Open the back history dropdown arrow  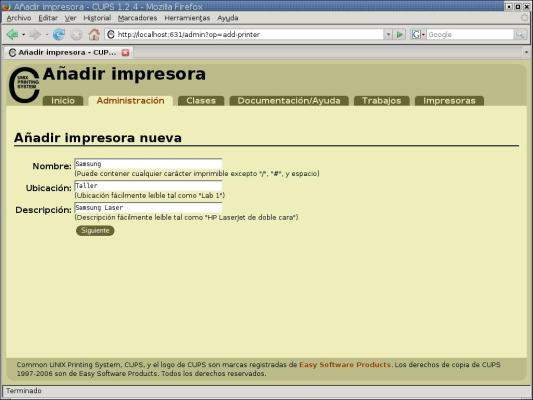click(x=23, y=35)
